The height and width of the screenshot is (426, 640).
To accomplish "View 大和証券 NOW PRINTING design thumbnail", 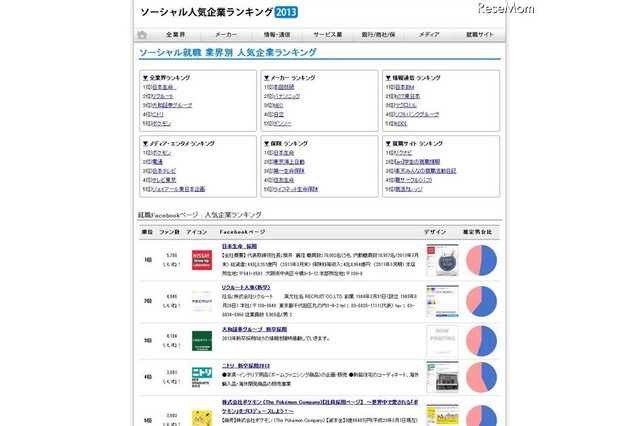I will [x=442, y=341].
